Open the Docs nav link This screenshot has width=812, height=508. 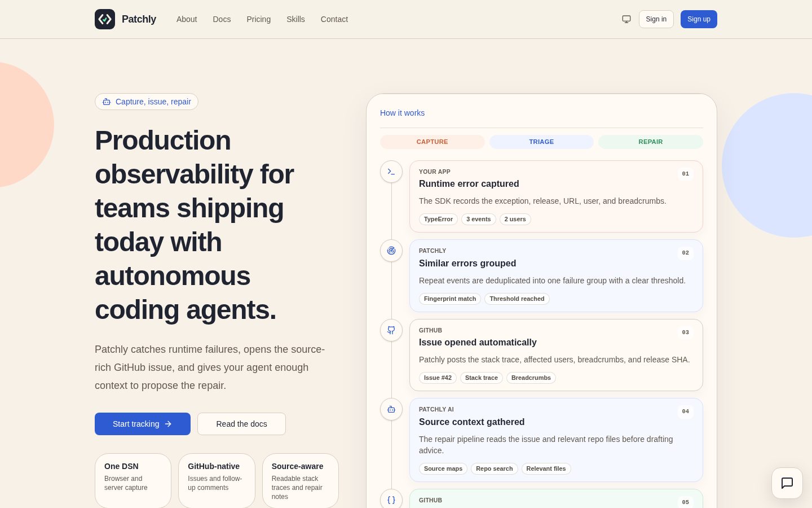point(222,19)
